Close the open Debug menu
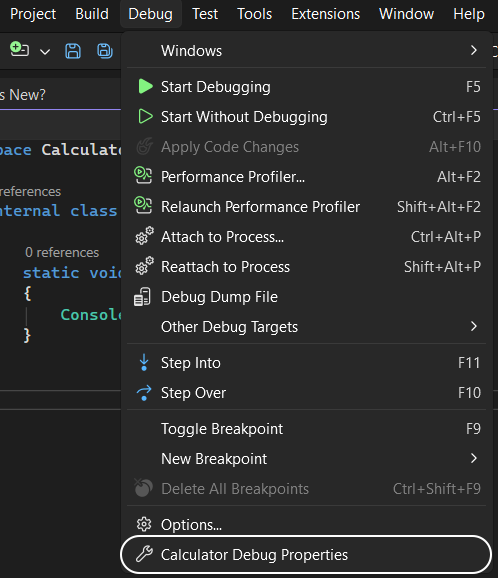Viewport: 498px width, 578px height. (x=150, y=14)
